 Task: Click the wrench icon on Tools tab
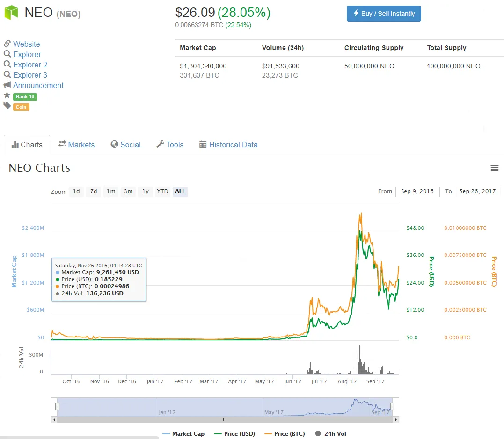(x=160, y=144)
